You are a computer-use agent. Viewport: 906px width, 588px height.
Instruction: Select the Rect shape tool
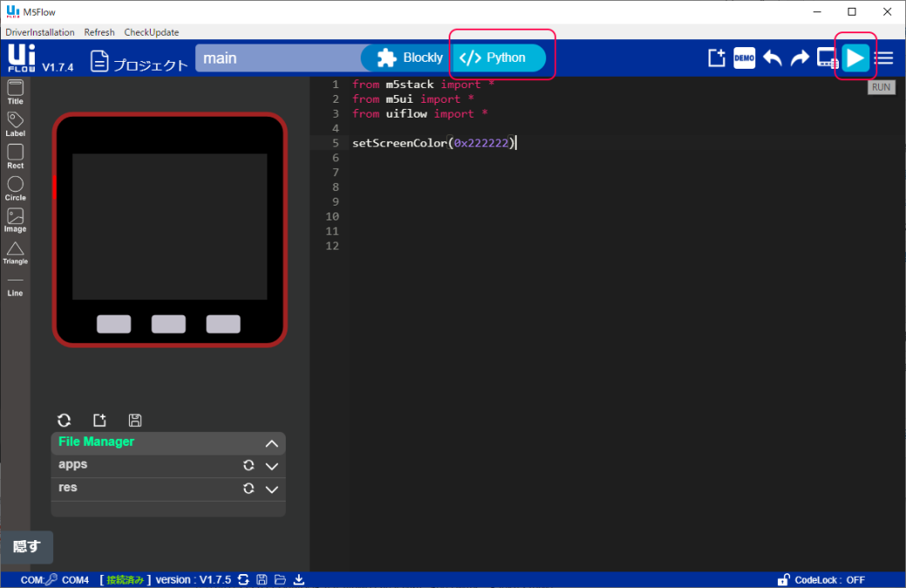(15, 155)
